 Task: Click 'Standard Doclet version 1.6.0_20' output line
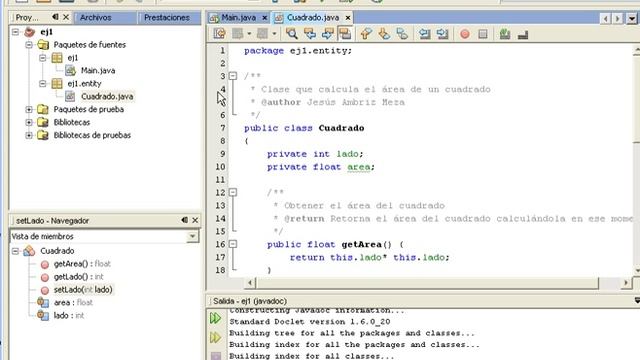tap(309, 322)
